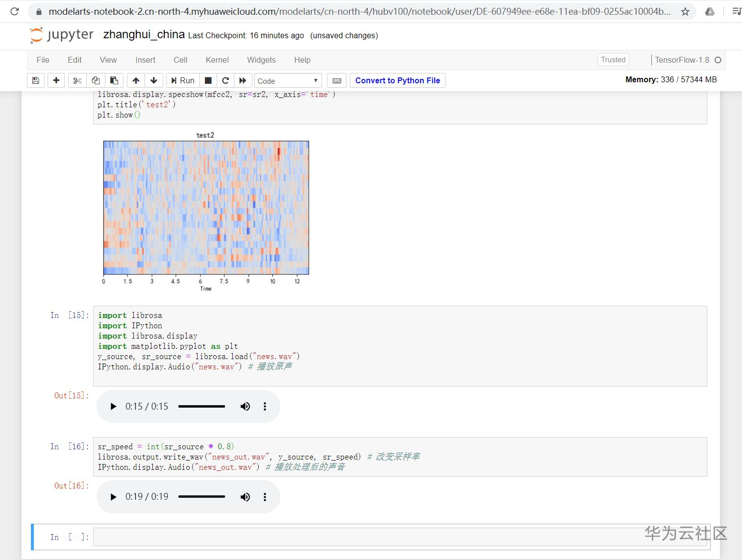Copy selected cells icon

pos(96,80)
